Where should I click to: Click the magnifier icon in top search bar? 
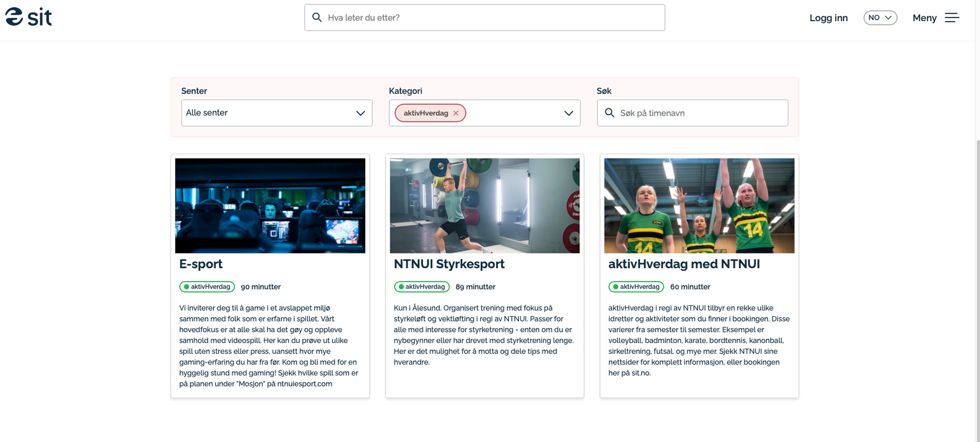point(317,17)
